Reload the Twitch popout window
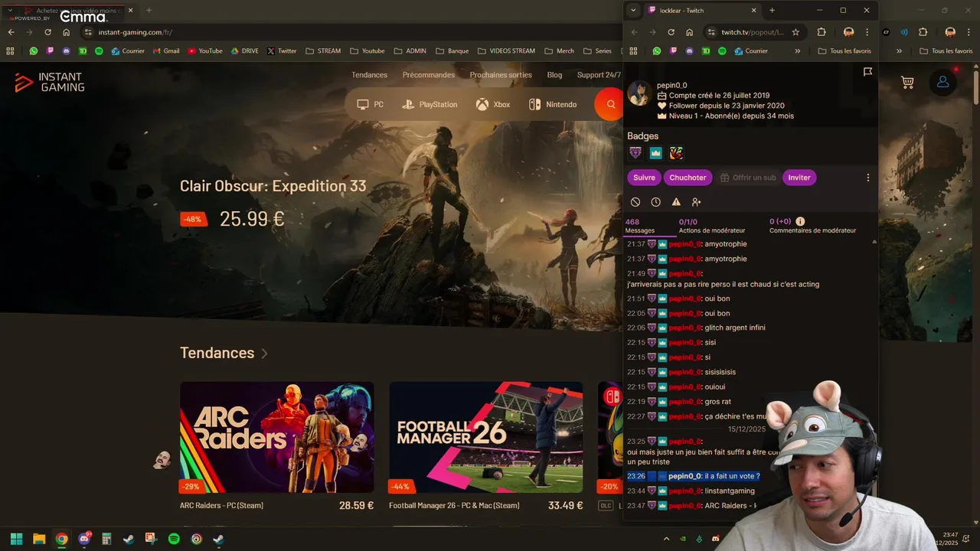This screenshot has height=551, width=980. pyautogui.click(x=671, y=32)
